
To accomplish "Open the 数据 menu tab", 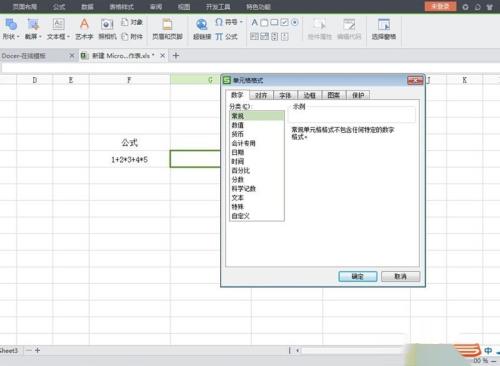I will coord(87,7).
